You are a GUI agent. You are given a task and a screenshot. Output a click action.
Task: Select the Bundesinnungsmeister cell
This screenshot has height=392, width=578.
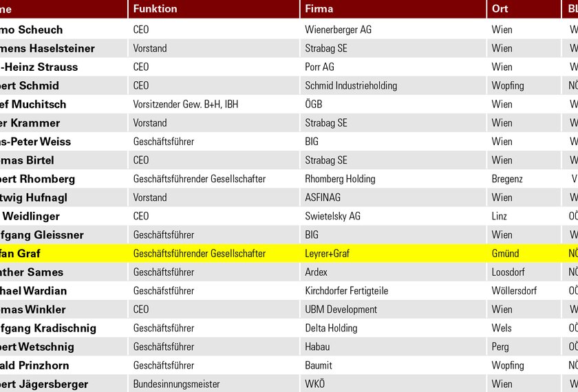tap(176, 384)
